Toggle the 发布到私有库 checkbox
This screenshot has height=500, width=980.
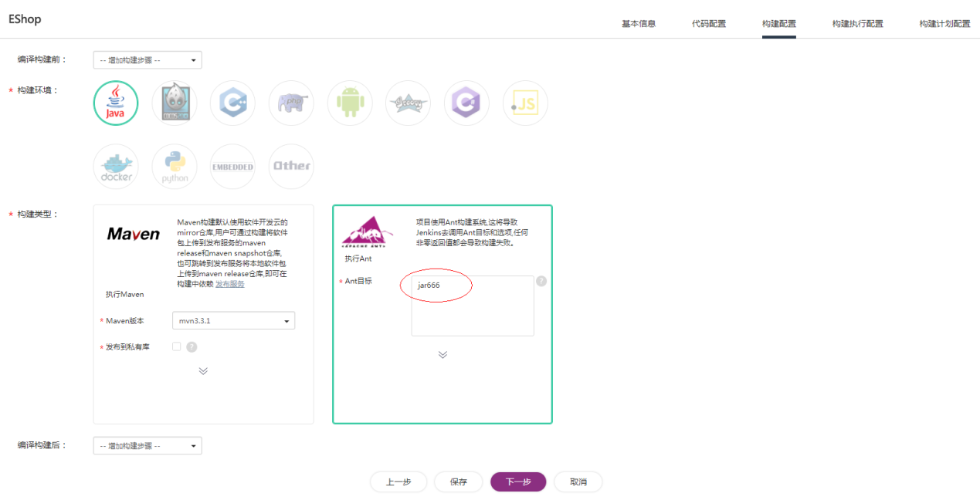click(176, 346)
